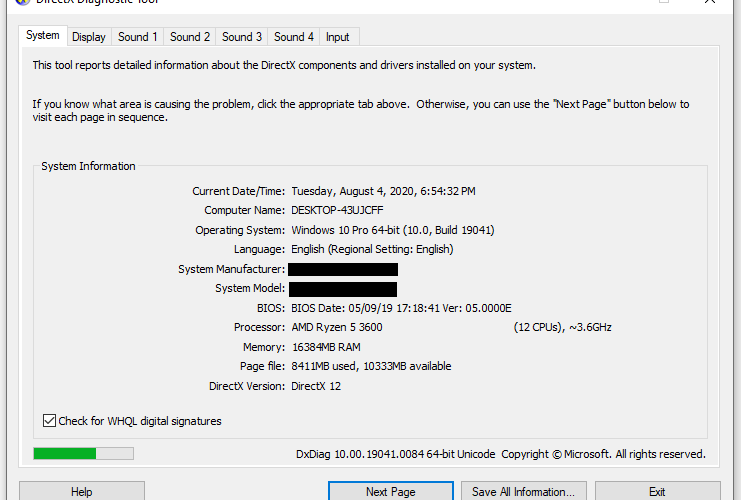Click the BIOS Date value text
Viewport: 741px width, 500px height.
pyautogui.click(x=401, y=309)
